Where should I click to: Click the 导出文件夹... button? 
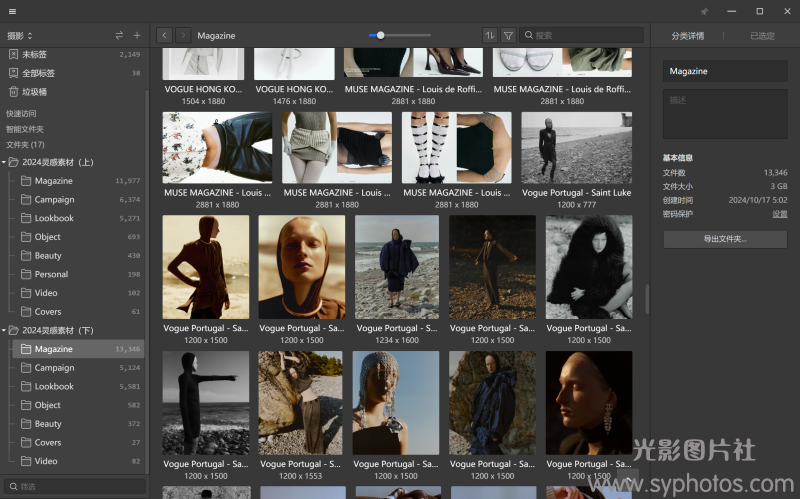click(x=725, y=239)
